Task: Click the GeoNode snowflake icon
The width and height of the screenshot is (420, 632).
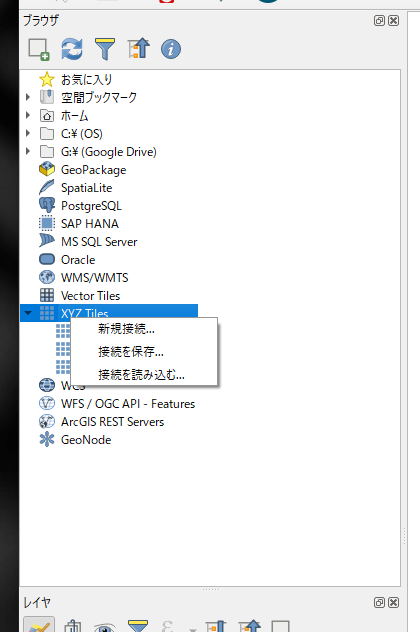Action: 47,440
